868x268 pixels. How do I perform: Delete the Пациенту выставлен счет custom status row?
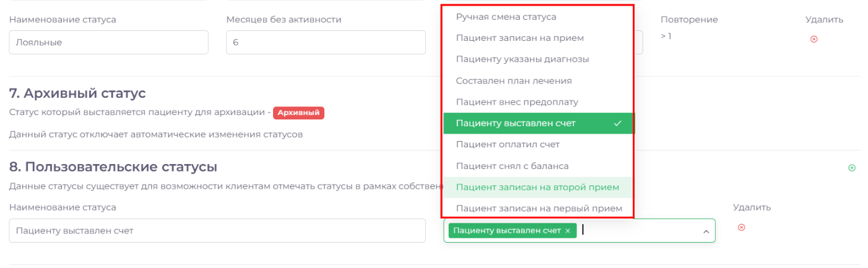(x=742, y=227)
